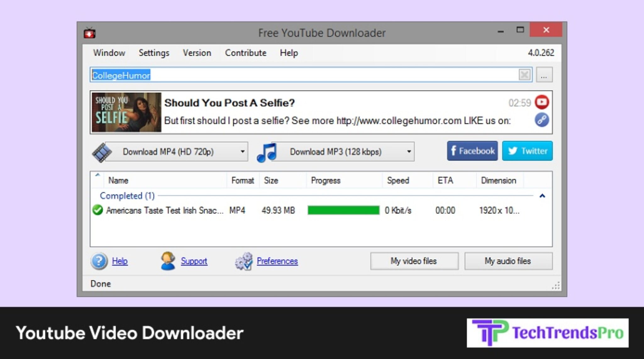Close the Free YouTube Downloader window

[546, 30]
